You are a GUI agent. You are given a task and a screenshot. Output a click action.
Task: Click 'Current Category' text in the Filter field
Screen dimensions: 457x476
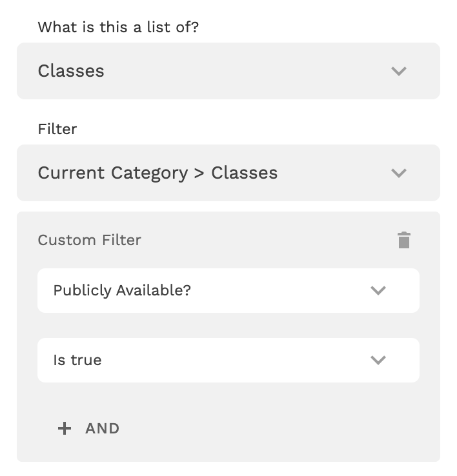click(112, 173)
